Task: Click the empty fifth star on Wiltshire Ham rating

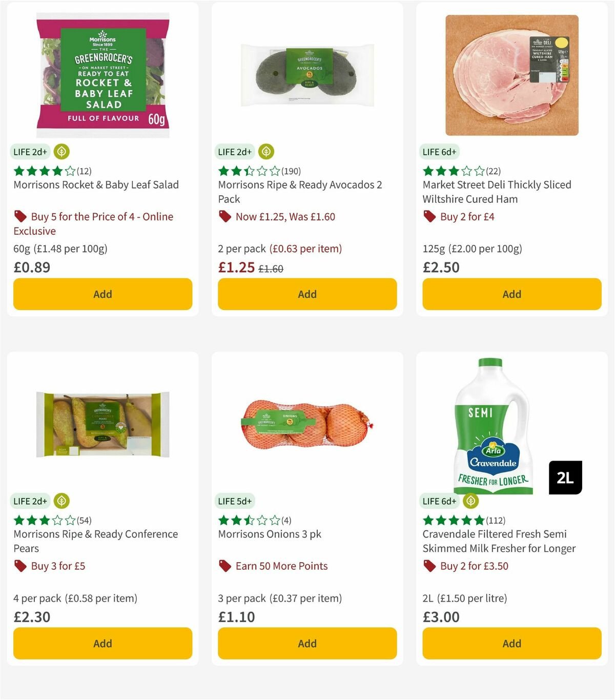Action: 479,171
